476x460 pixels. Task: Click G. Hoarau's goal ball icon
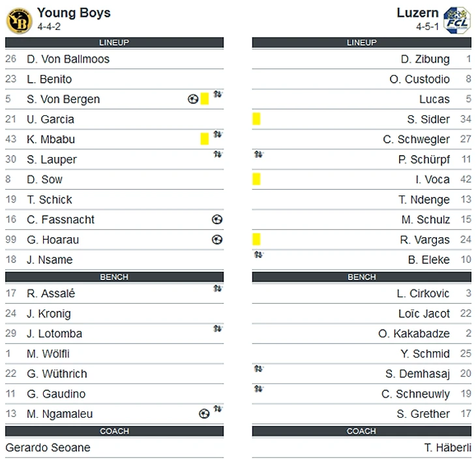tap(217, 240)
